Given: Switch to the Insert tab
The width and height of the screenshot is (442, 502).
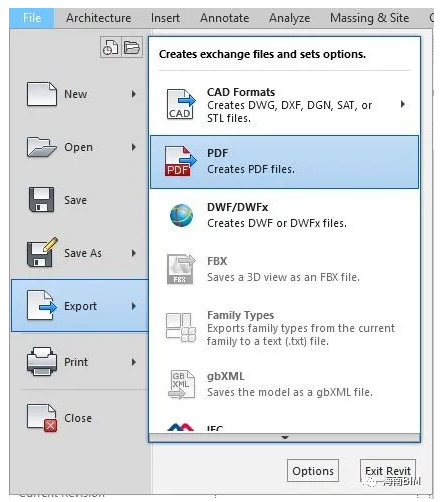Looking at the screenshot, I should click(x=165, y=18).
